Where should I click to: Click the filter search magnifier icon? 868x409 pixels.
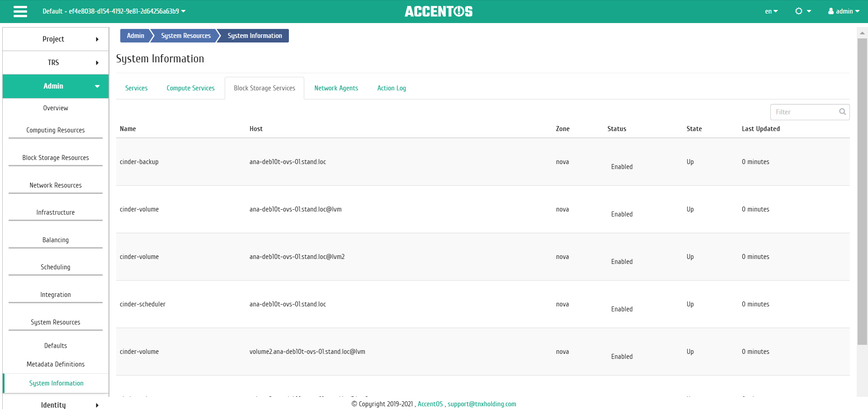[x=843, y=112]
